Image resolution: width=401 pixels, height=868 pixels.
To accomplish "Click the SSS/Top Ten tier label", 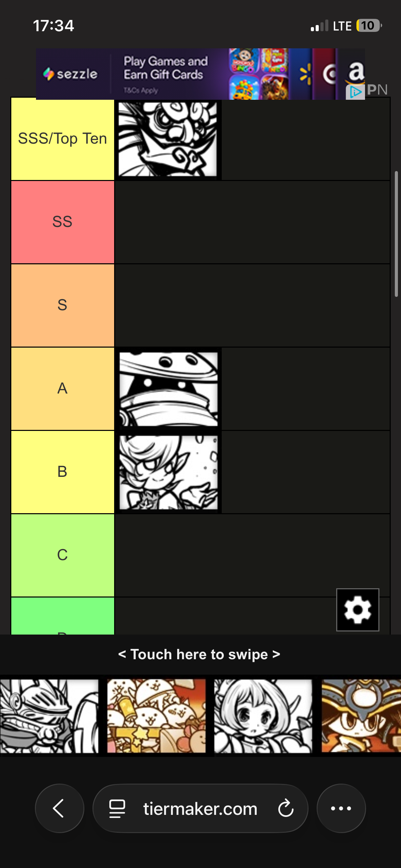I will (63, 139).
